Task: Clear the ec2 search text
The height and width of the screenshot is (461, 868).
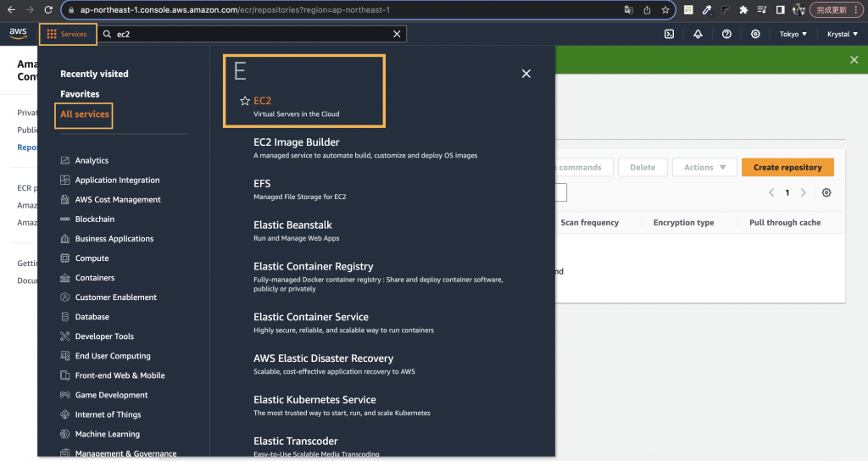Action: tap(397, 34)
